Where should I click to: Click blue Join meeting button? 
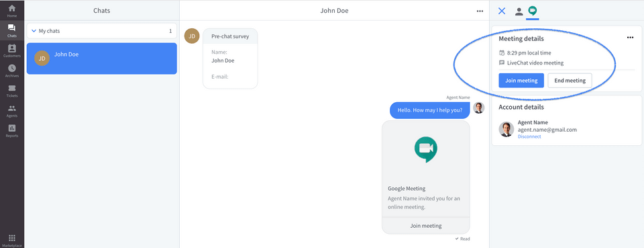point(521,81)
